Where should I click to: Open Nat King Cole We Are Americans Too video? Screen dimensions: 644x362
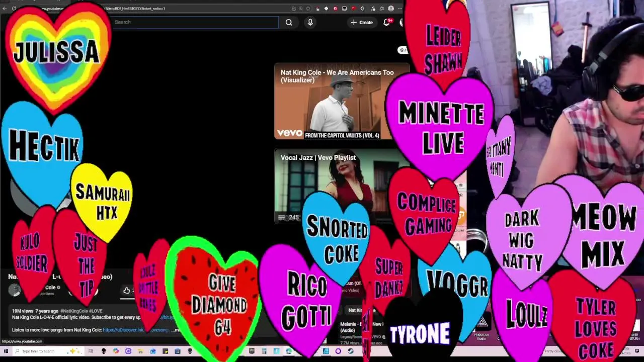342,101
